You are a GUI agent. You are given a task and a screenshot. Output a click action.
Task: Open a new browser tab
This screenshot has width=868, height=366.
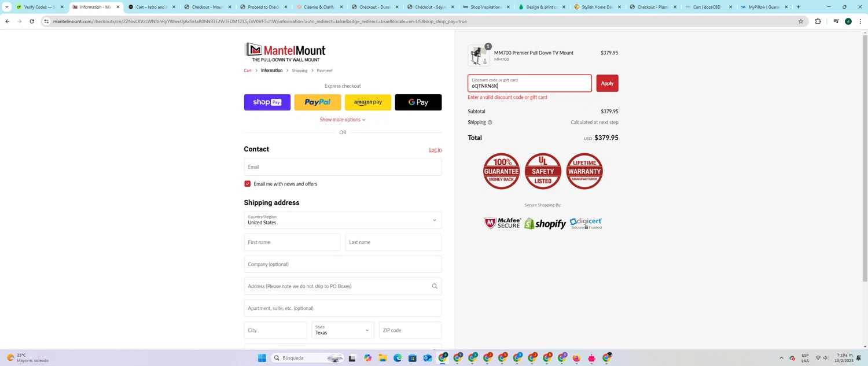click(799, 7)
